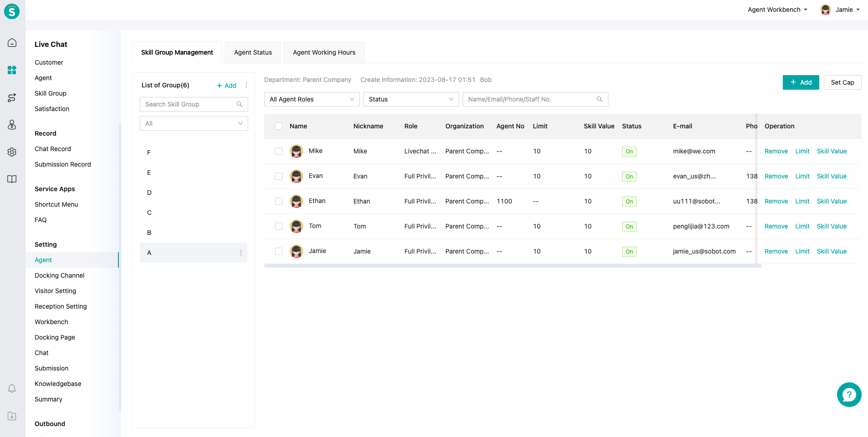Screen dimensions: 868x437
Task: Select skill group F
Action: tap(194, 152)
